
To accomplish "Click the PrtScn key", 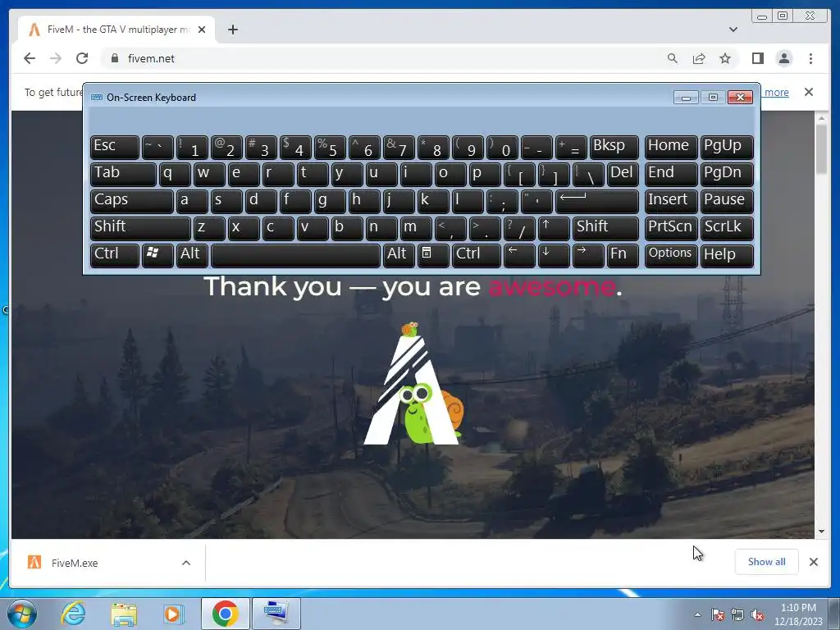I will [671, 228].
